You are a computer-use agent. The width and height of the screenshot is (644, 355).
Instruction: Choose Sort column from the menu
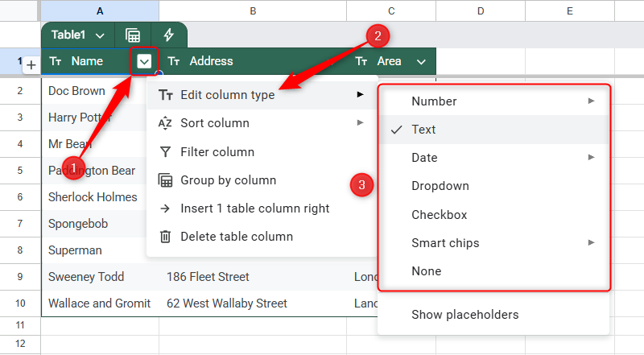[x=215, y=123]
